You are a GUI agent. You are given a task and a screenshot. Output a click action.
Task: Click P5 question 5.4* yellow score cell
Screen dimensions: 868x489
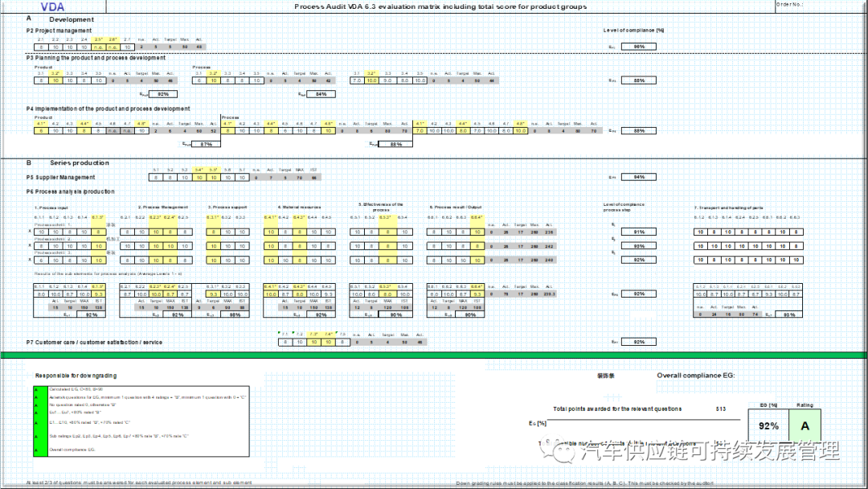click(x=199, y=178)
